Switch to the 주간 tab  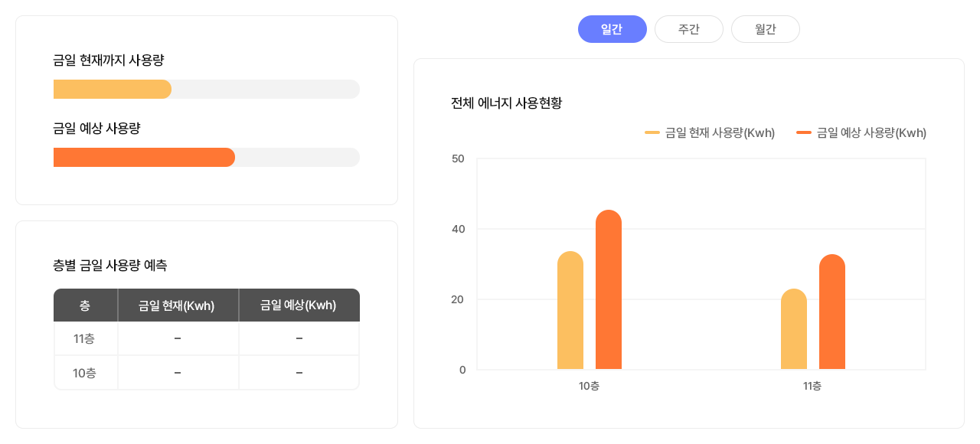coord(688,29)
